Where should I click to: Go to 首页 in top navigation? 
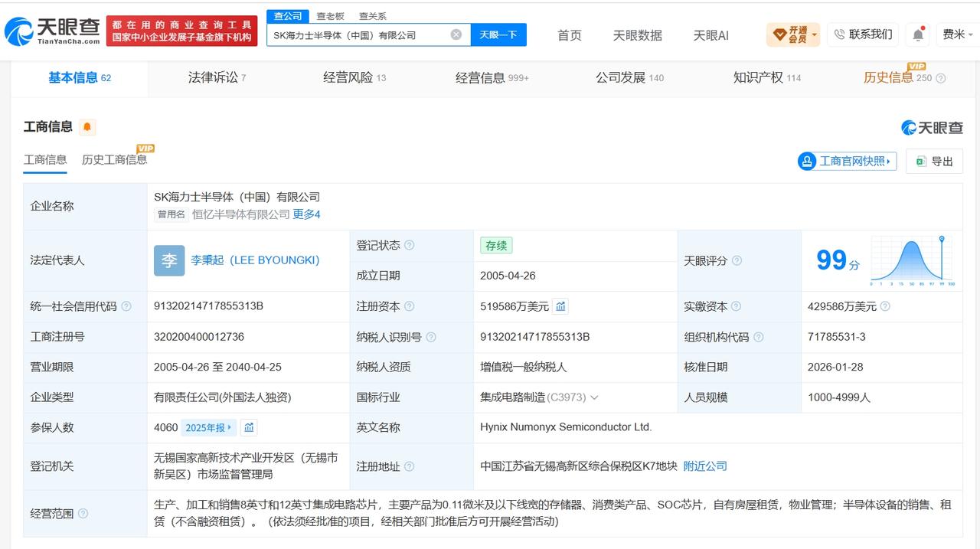(x=570, y=35)
